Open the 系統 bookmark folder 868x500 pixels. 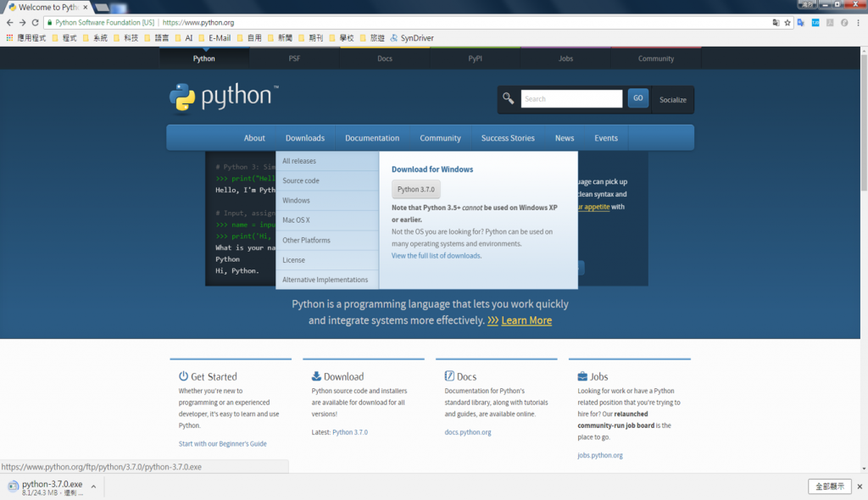click(95, 37)
